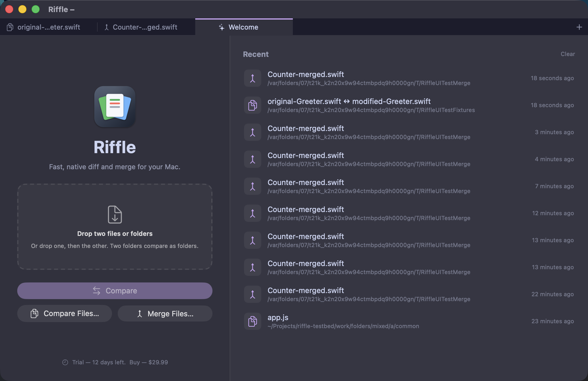The image size is (588, 381).
Task: Click the Riffle app logo
Action: coord(115,107)
